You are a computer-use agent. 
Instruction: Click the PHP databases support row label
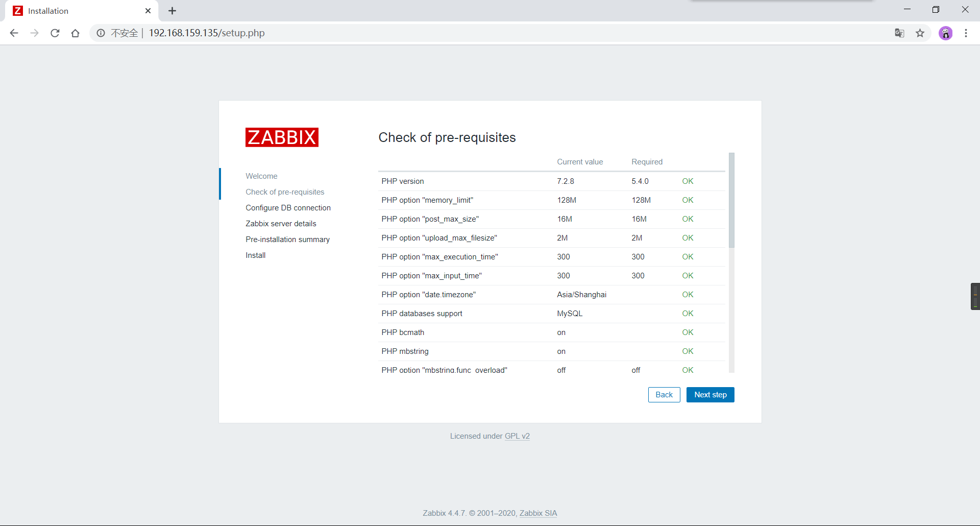coord(422,314)
